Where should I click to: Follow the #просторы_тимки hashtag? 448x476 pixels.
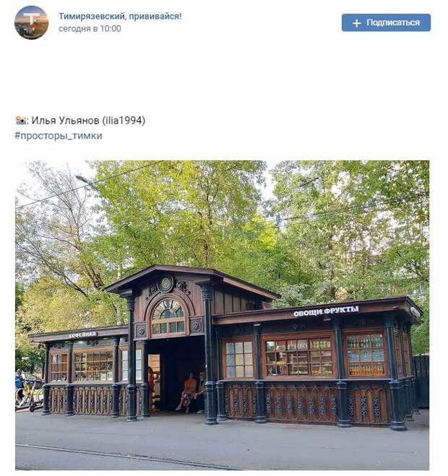point(59,136)
